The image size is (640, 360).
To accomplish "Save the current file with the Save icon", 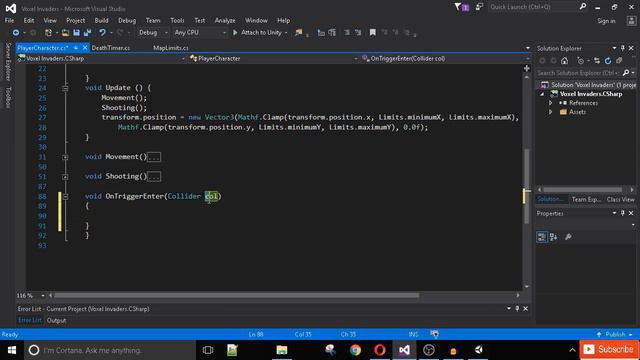I will (x=76, y=33).
